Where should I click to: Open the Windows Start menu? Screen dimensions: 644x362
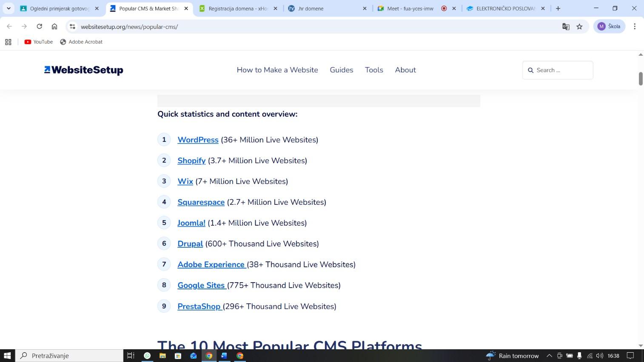(7, 356)
